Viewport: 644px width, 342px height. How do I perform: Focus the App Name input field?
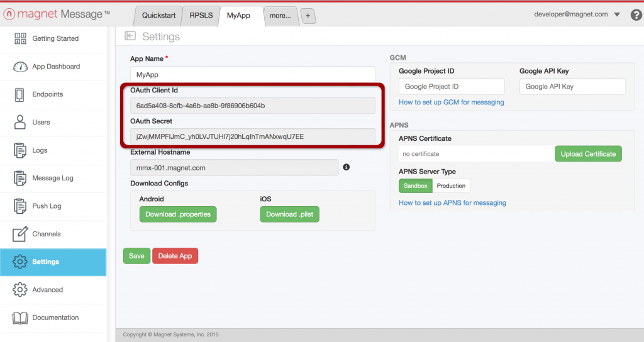253,75
